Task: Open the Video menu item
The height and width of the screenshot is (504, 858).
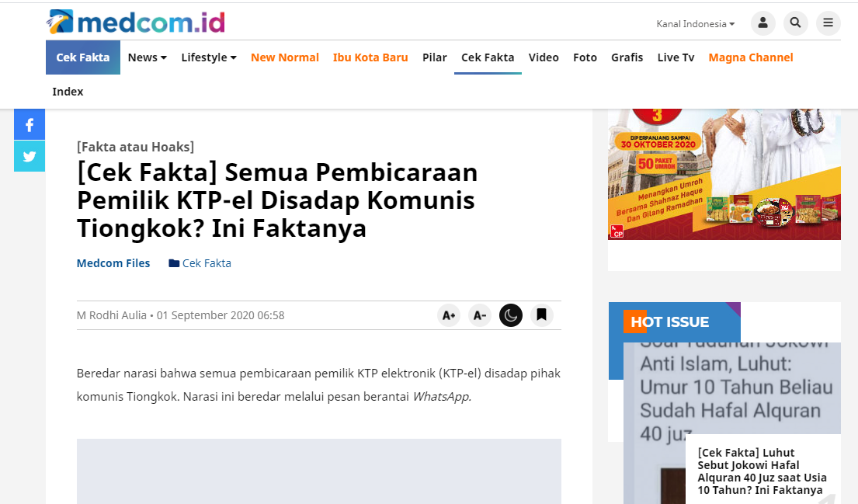Action: pos(544,57)
